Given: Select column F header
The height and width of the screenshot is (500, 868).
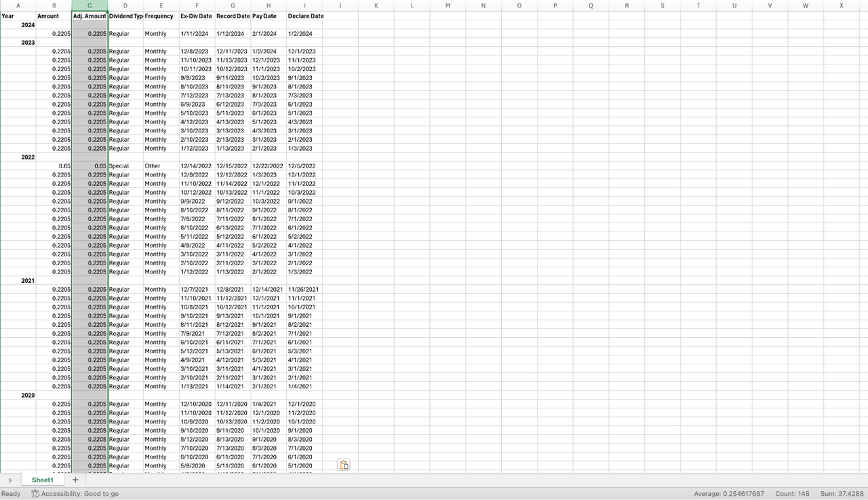Looking at the screenshot, I should (197, 5).
